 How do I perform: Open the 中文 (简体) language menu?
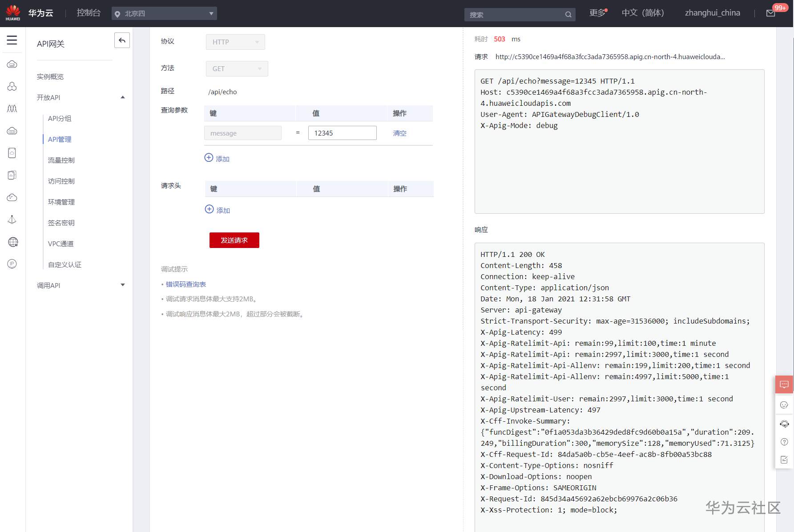643,13
